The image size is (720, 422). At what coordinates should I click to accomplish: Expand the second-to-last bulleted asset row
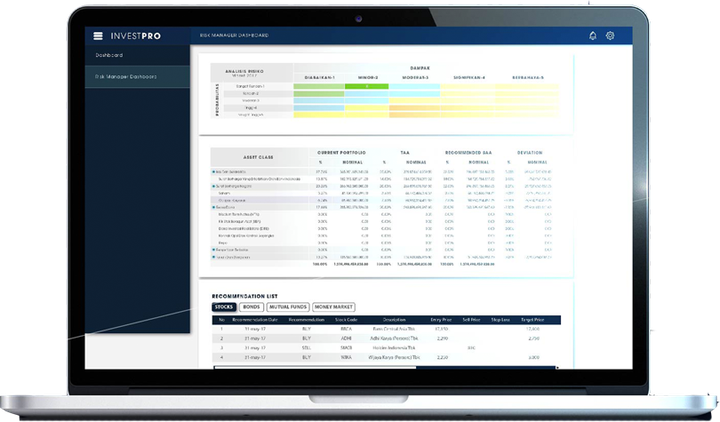[x=214, y=250]
